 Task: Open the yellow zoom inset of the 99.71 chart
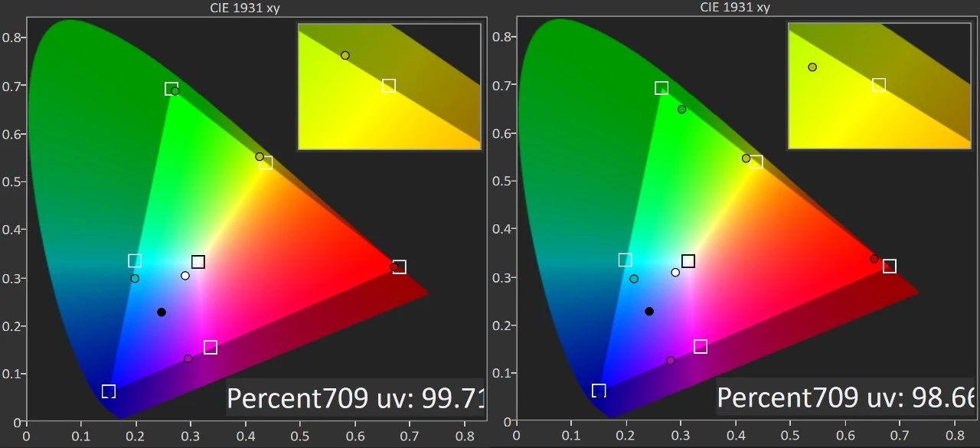(x=390, y=87)
